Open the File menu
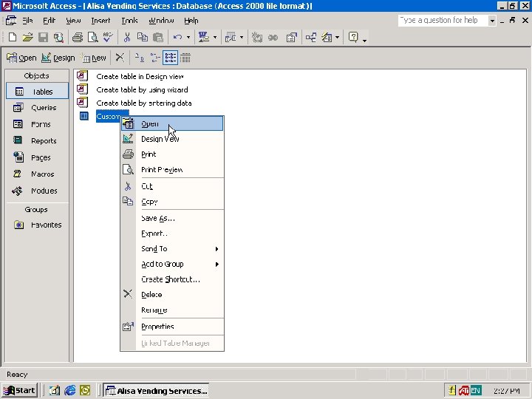This screenshot has height=399, width=532. pos(27,21)
